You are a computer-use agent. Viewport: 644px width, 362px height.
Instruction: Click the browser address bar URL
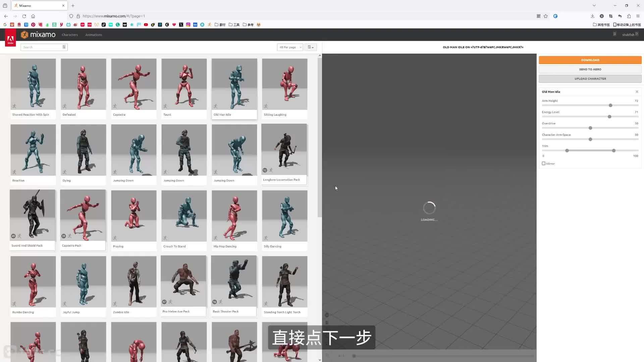click(x=114, y=16)
